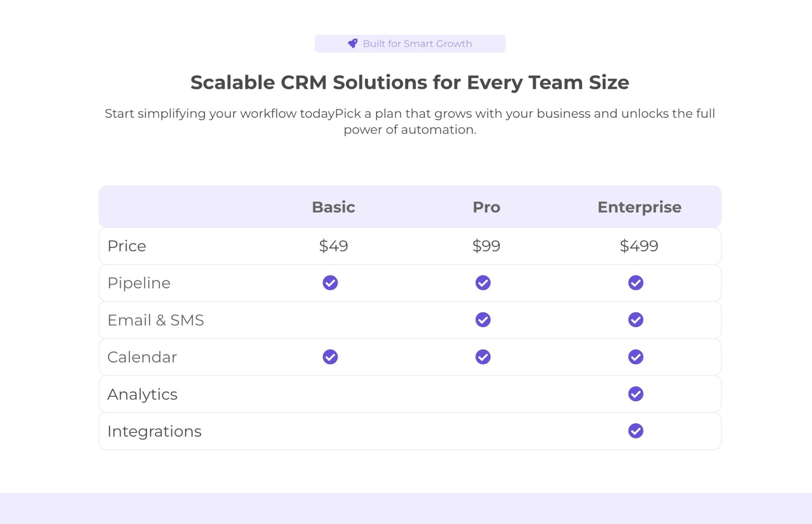Screen dimensions: 812x524
Task: Click the Calendar checkmark under Pro
Action: point(483,357)
